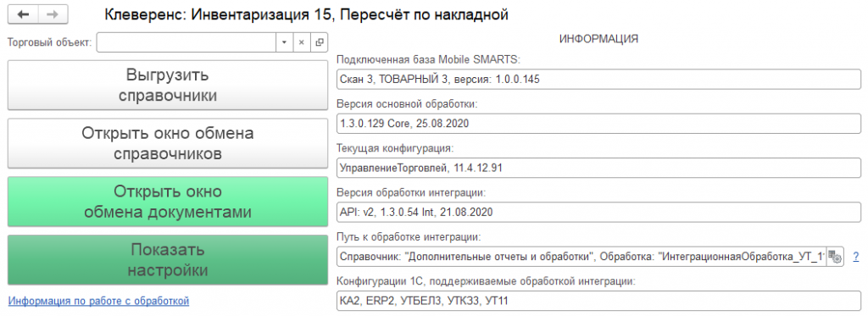This screenshot has height=316, width=868.
Task: Open Информация по работе с обработкой link
Action: pos(98,301)
